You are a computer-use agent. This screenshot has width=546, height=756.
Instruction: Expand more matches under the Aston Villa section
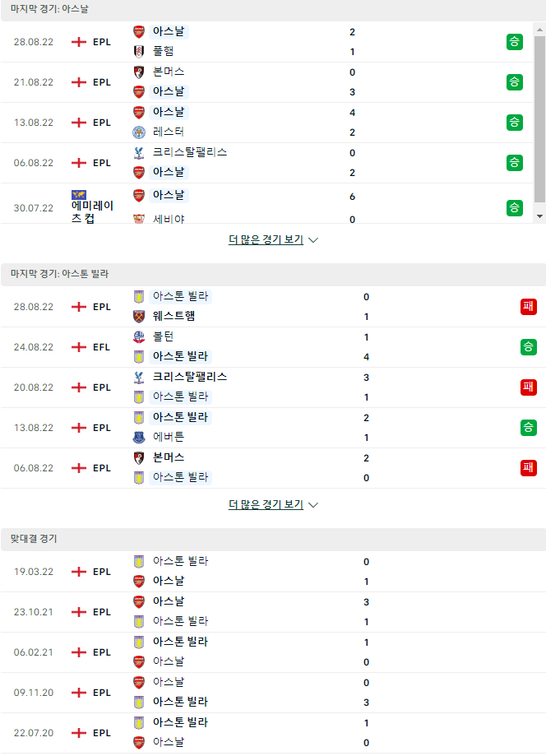(273, 505)
